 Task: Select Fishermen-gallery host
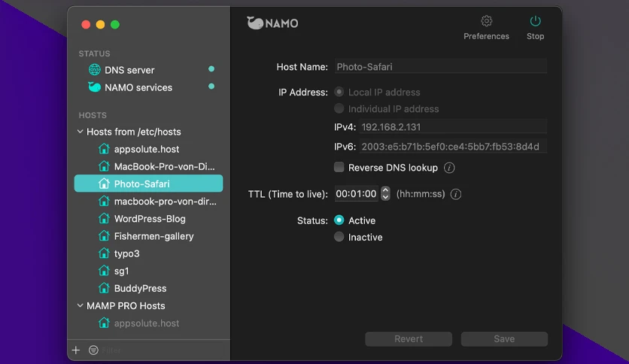(153, 236)
